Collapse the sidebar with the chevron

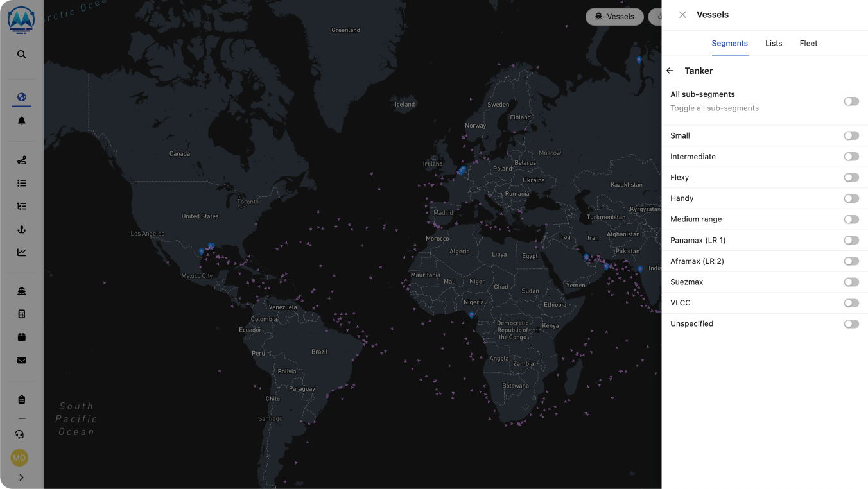click(x=21, y=477)
